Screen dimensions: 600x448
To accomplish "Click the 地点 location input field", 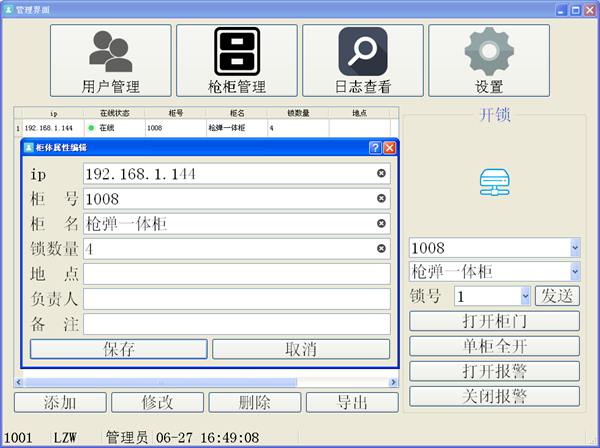I will (x=236, y=274).
